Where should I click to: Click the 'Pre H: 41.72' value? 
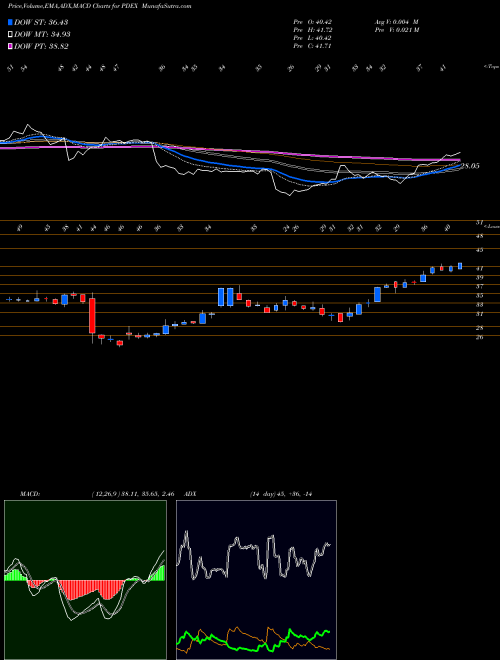pos(312,30)
